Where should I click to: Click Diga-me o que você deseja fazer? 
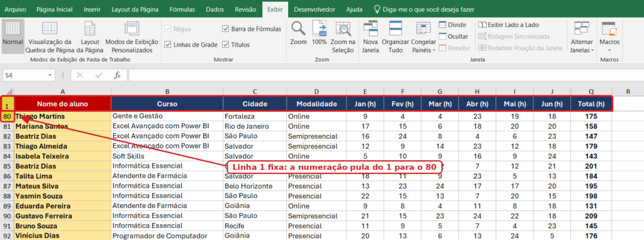pos(429,9)
